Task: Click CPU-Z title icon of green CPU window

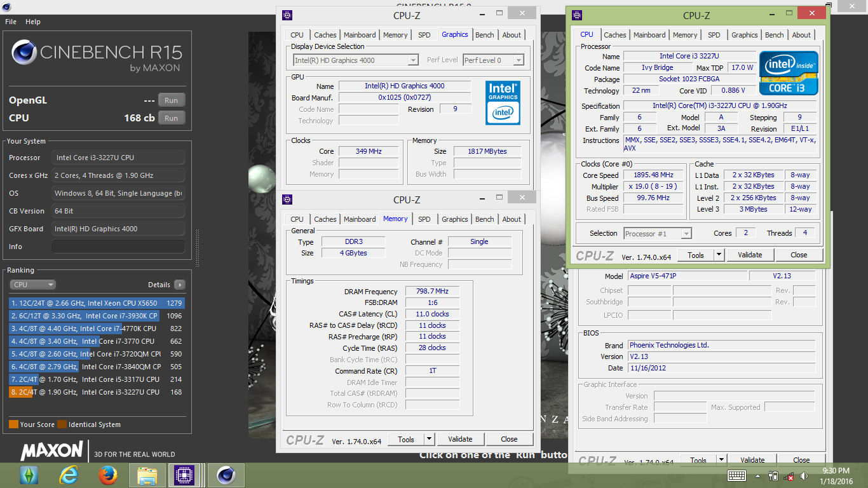Action: tap(576, 15)
